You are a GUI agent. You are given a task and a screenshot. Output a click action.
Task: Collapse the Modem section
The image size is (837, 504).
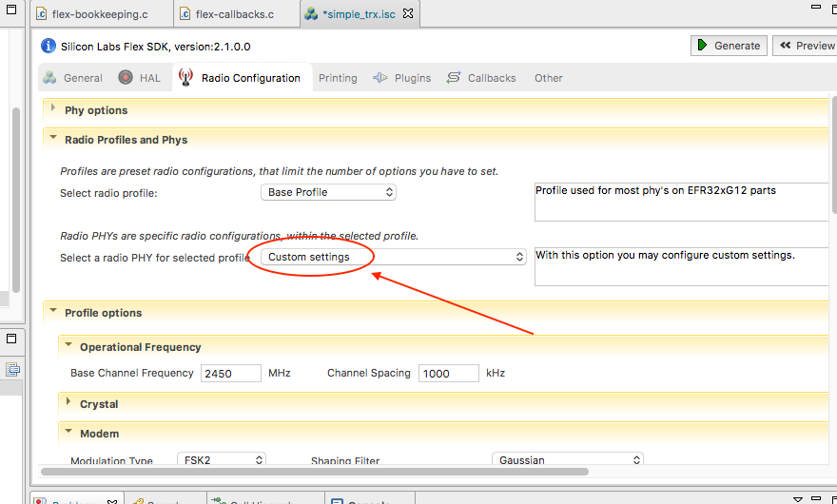pos(68,432)
